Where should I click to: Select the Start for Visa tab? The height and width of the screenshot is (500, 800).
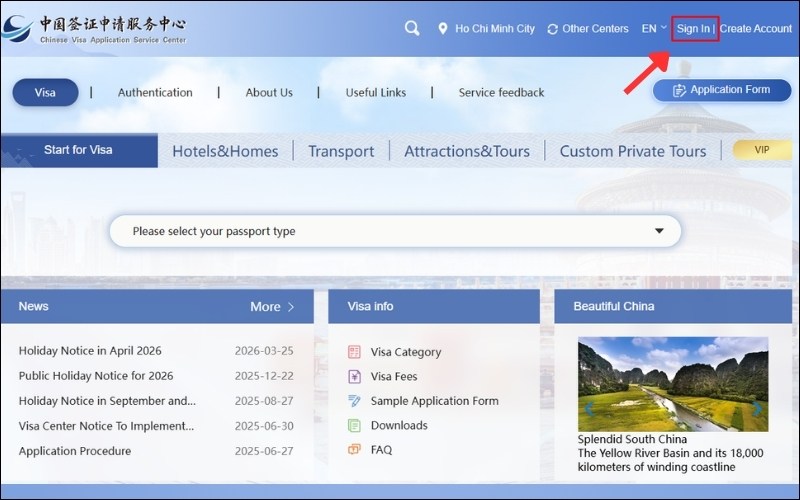(x=79, y=151)
